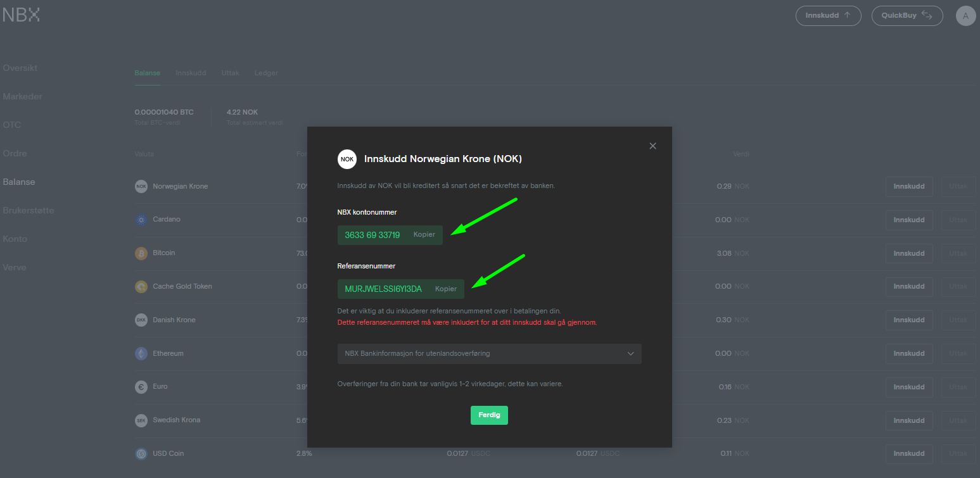Click the dialog title Innskudd Norwegian Krone (NOK)
Image resolution: width=980 pixels, height=478 pixels.
443,159
